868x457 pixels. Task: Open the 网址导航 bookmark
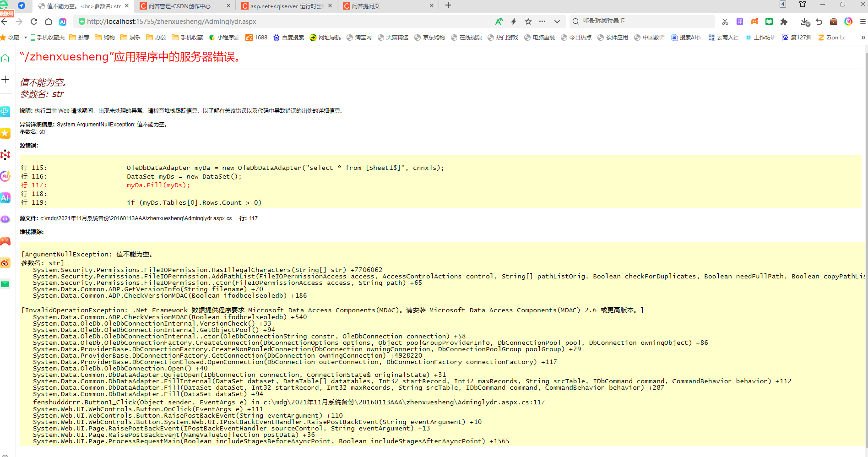pos(325,38)
